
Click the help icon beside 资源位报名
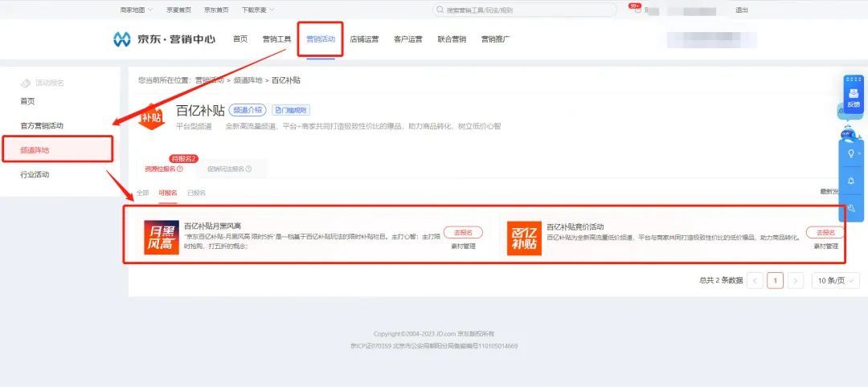click(180, 169)
